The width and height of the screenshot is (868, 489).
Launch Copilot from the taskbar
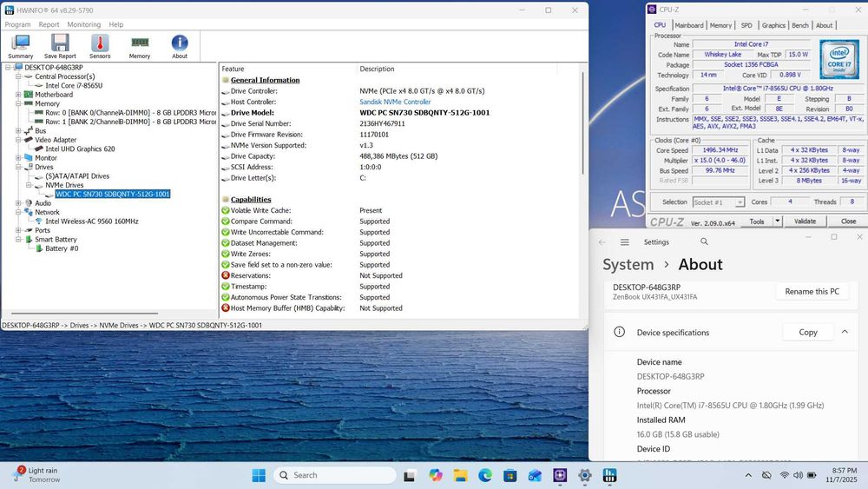(436, 475)
